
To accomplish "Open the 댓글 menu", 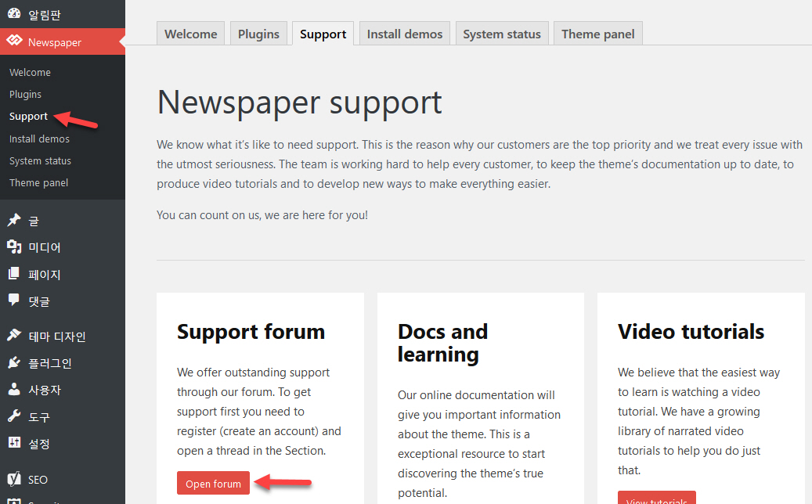I will click(x=39, y=301).
